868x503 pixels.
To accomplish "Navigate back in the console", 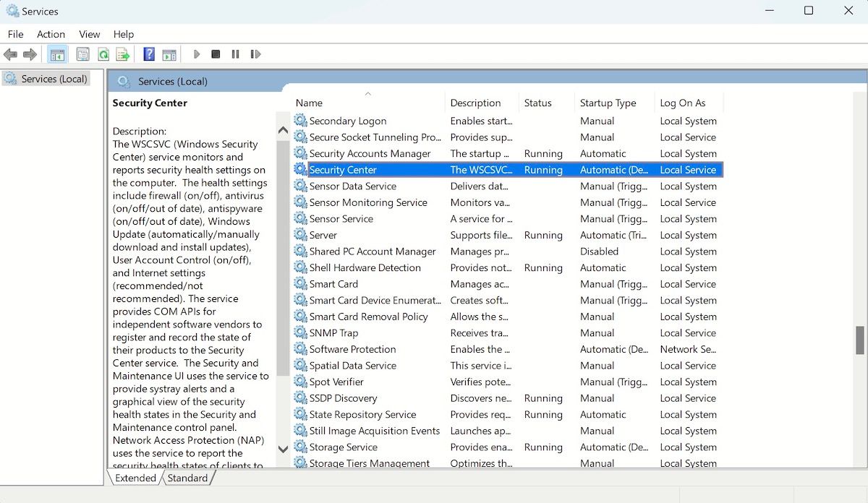I will [x=10, y=53].
